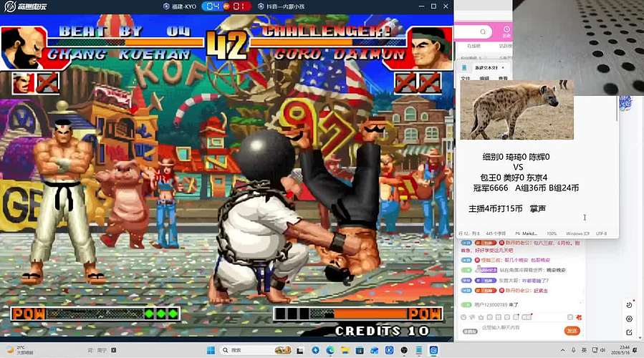
Task: Click the 在线榜 tab in chat panel
Action: 473,46
